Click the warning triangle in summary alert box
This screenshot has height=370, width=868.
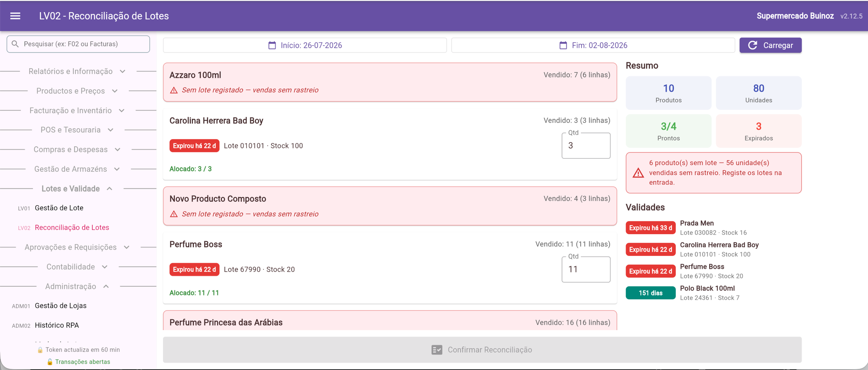click(638, 173)
